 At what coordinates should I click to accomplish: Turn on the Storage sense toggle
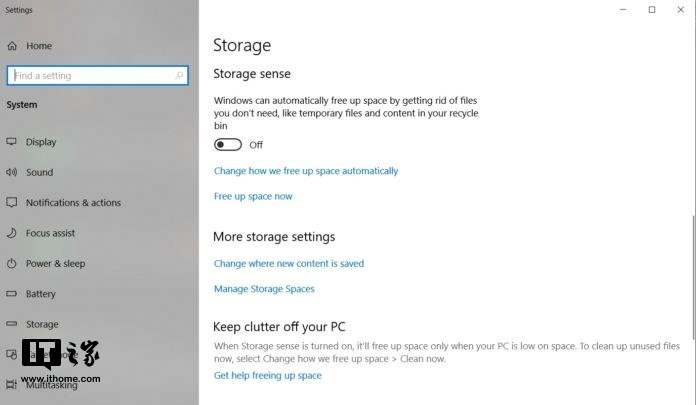[x=228, y=145]
